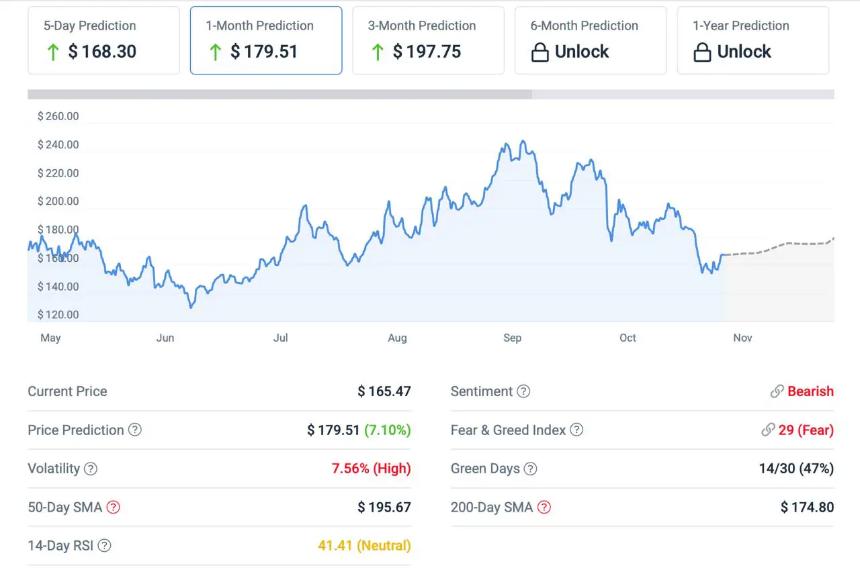This screenshot has width=860, height=574.
Task: Click lock icon on 6-Month Prediction
Action: (x=540, y=52)
